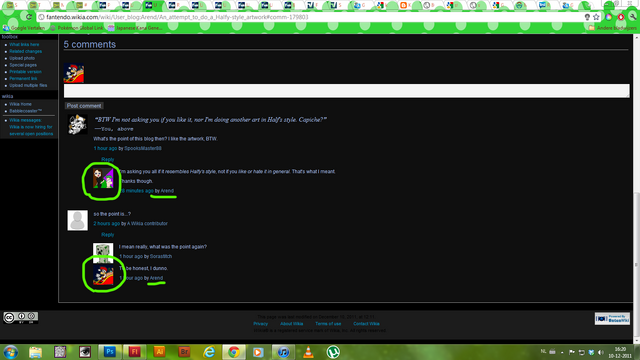The height and width of the screenshot is (360, 640).
Task: Click the address bar URL field
Action: click(x=310, y=17)
